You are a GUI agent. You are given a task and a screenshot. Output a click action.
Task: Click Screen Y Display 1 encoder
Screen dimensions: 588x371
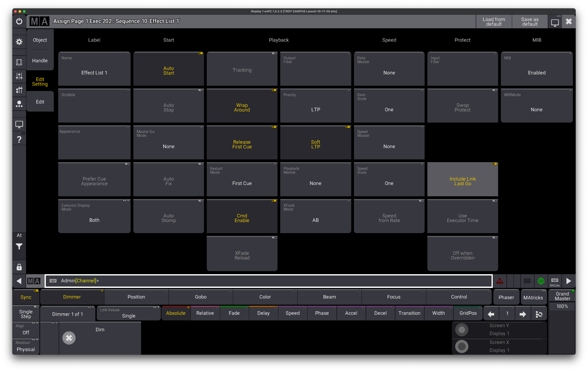[x=499, y=330]
